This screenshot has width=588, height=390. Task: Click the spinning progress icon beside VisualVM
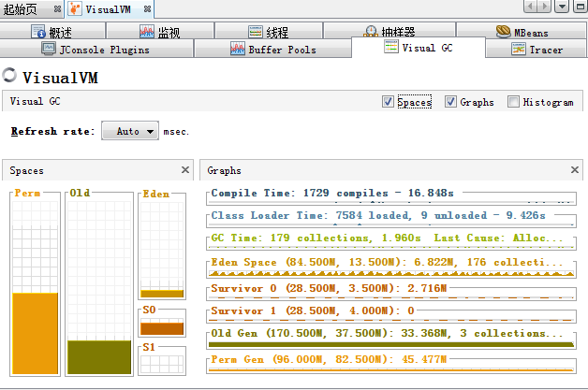tap(9, 75)
